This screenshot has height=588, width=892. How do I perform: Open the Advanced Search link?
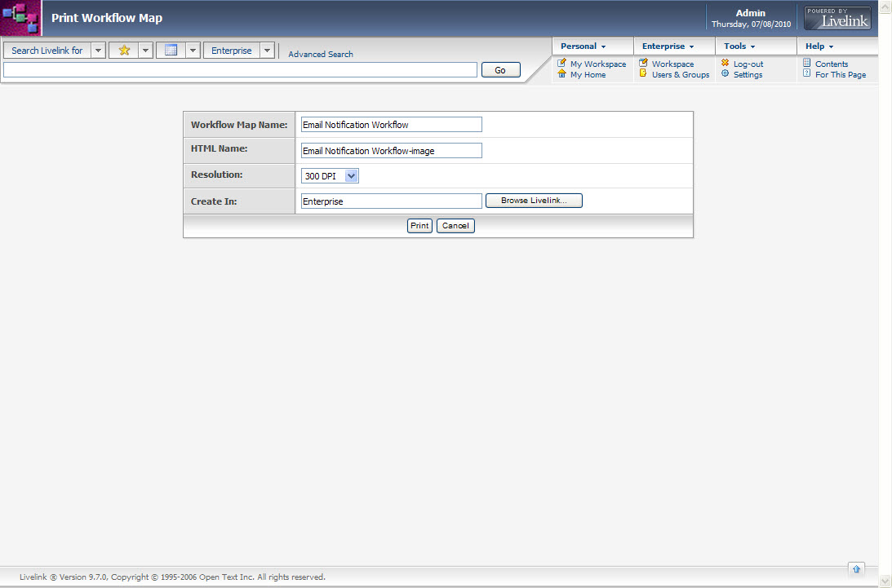tap(321, 55)
